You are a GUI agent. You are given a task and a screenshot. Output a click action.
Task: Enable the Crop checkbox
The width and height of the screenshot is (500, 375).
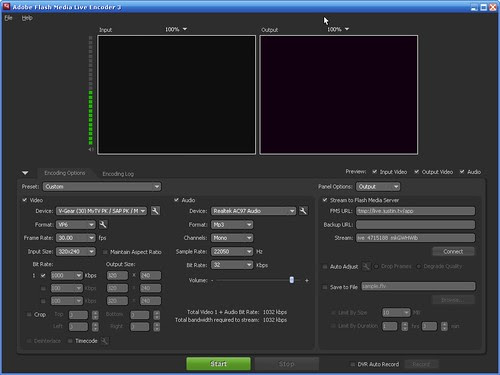point(29,314)
